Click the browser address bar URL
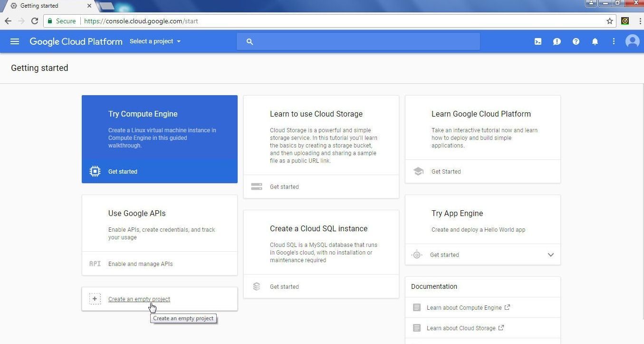644x344 pixels. [141, 21]
